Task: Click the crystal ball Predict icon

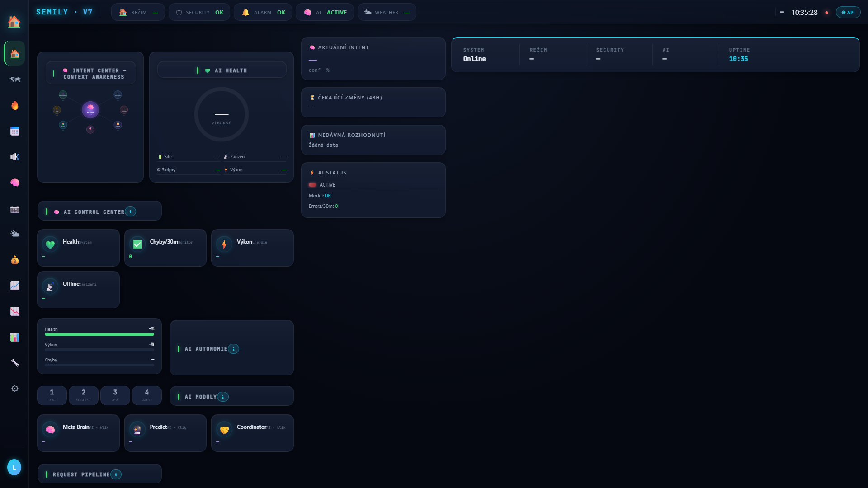Action: tap(137, 430)
